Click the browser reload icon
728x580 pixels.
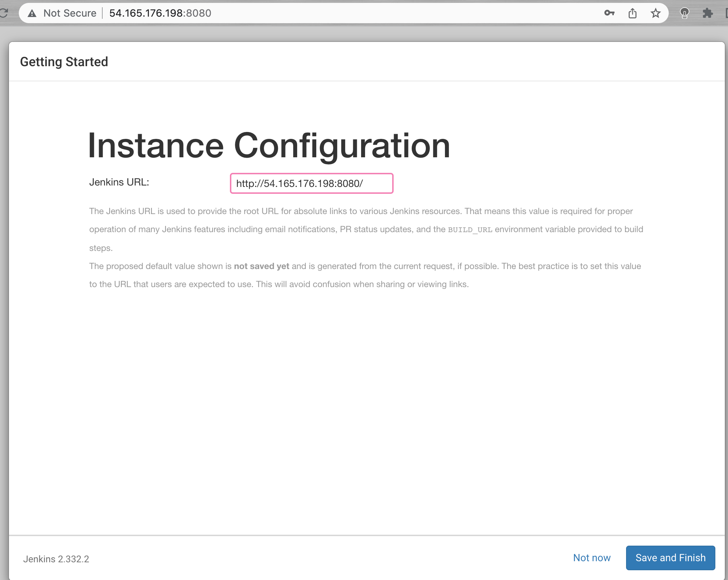tap(4, 13)
